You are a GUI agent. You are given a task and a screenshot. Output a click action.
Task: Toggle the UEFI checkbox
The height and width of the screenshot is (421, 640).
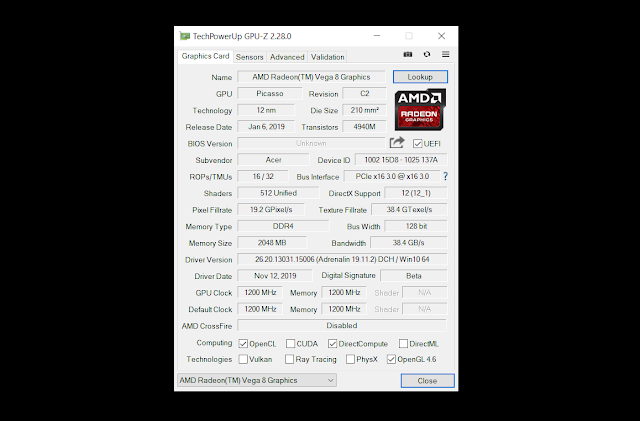click(417, 144)
